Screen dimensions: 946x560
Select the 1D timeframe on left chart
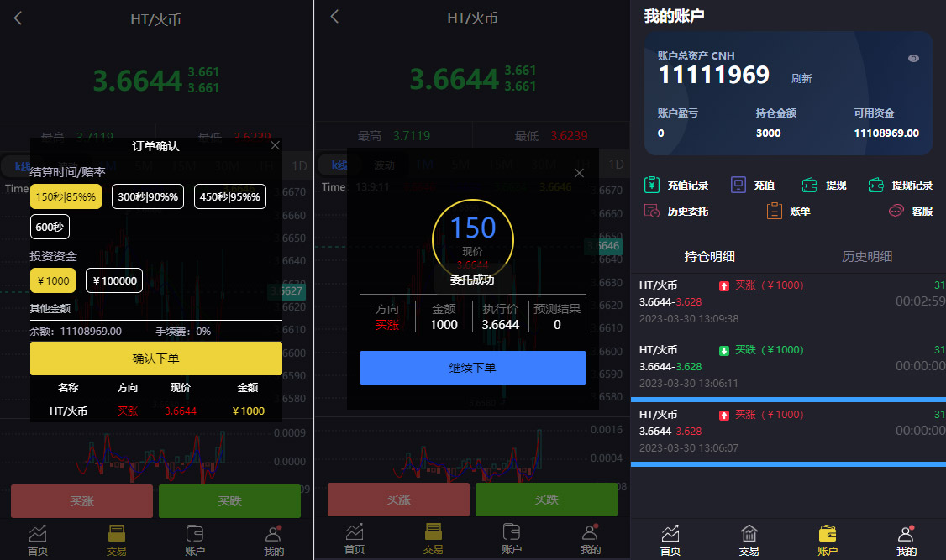[x=299, y=165]
